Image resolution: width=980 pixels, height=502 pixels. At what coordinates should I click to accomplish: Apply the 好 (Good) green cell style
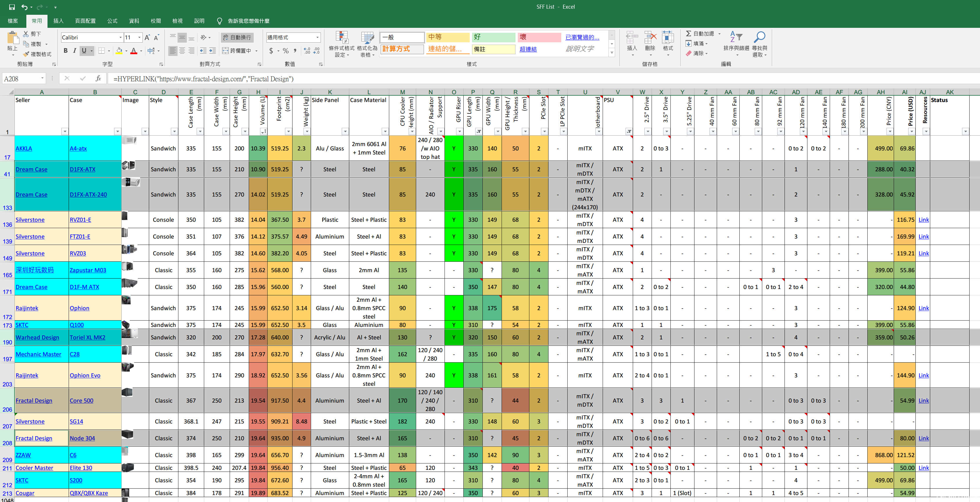tap(493, 37)
